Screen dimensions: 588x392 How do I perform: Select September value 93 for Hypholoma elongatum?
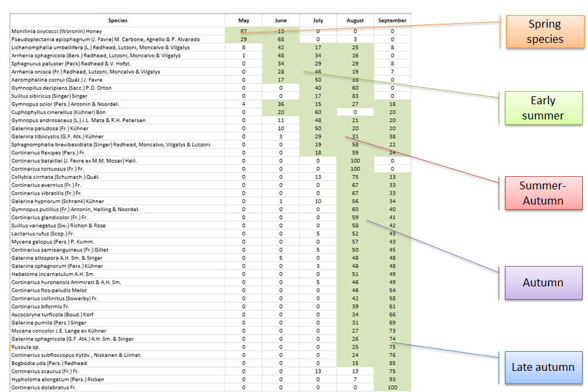pos(392,379)
